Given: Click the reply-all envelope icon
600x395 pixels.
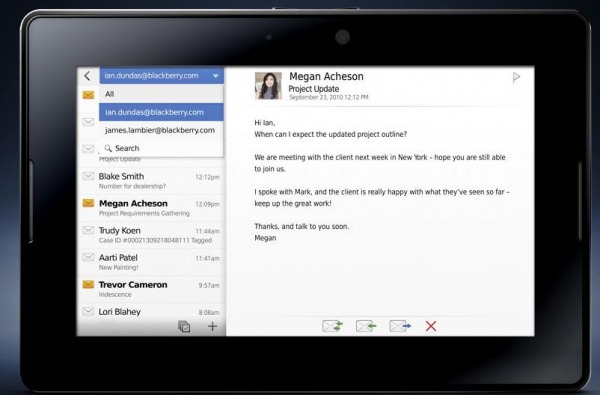Looking at the screenshot, I should pos(333,326).
